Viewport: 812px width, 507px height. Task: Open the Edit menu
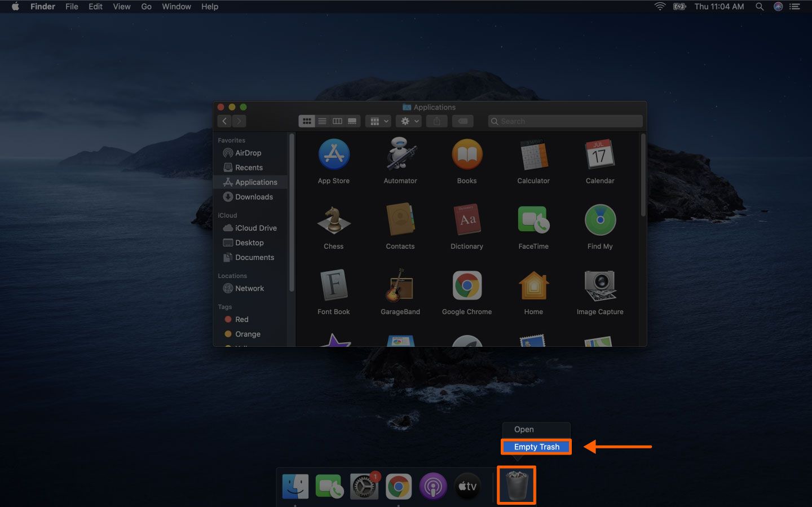(x=95, y=7)
